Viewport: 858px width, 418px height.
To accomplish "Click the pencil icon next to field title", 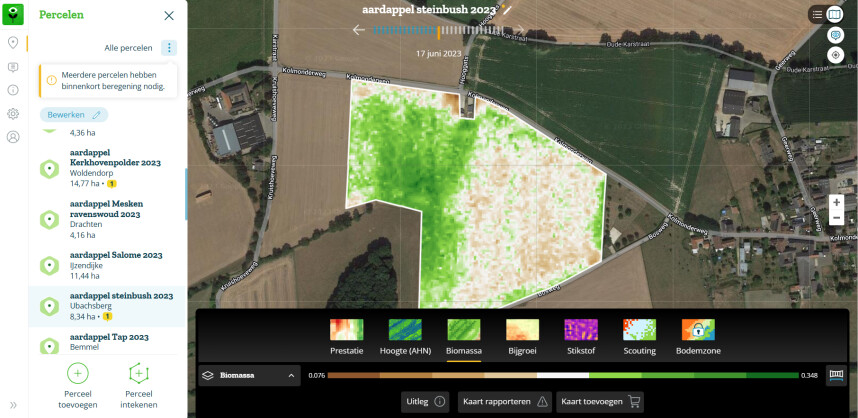I will tap(507, 9).
